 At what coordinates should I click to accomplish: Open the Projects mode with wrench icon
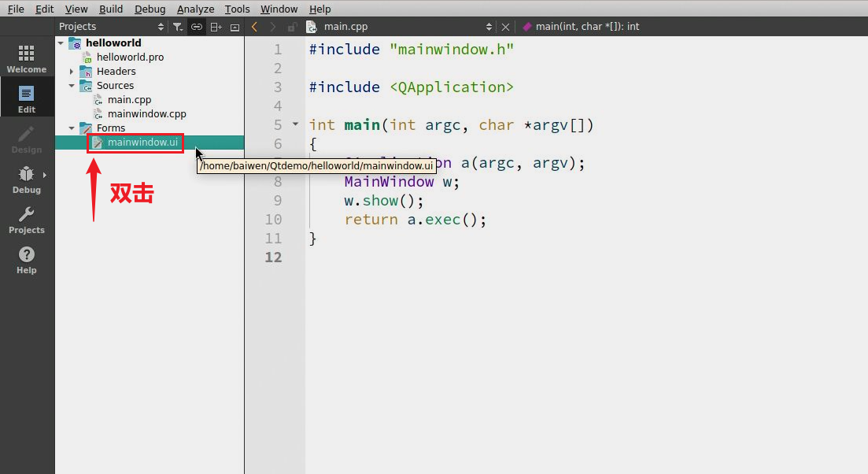click(27, 220)
